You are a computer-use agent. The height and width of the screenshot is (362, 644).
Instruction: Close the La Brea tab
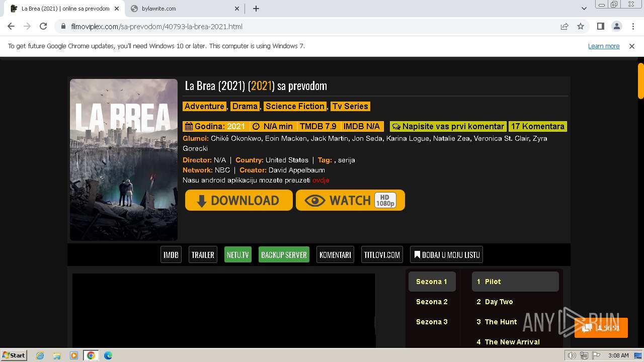117,9
